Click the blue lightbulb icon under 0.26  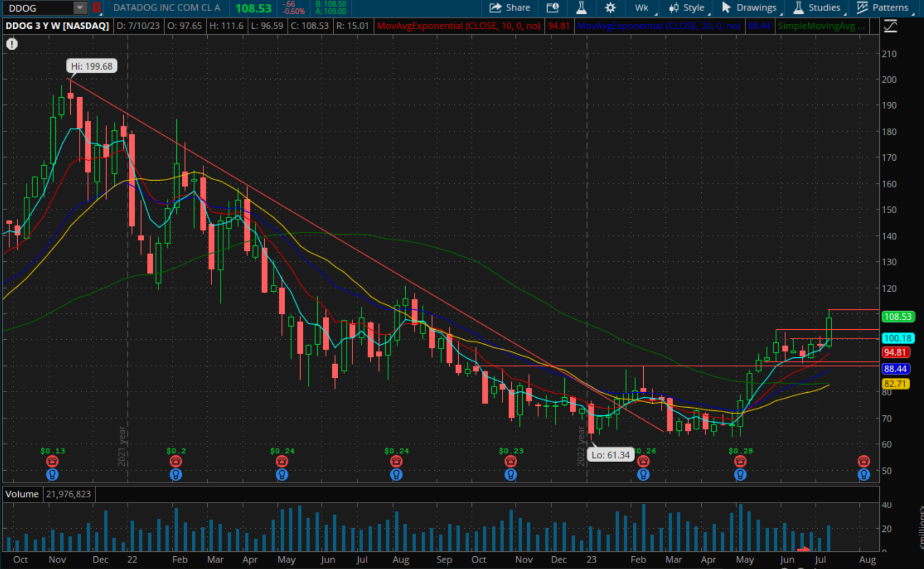click(x=643, y=475)
